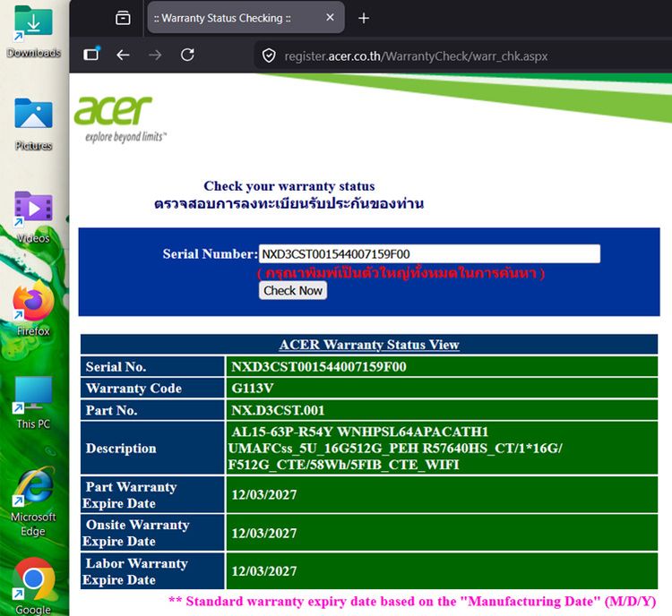Click the tracking protection shield icon
Image resolution: width=672 pixels, height=616 pixels.
coord(269,56)
